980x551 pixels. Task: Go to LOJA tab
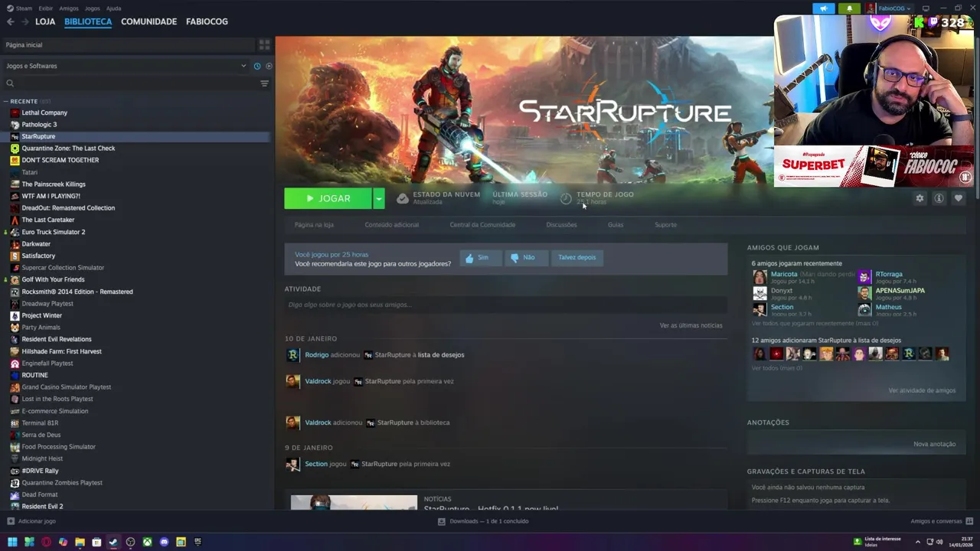coord(45,21)
